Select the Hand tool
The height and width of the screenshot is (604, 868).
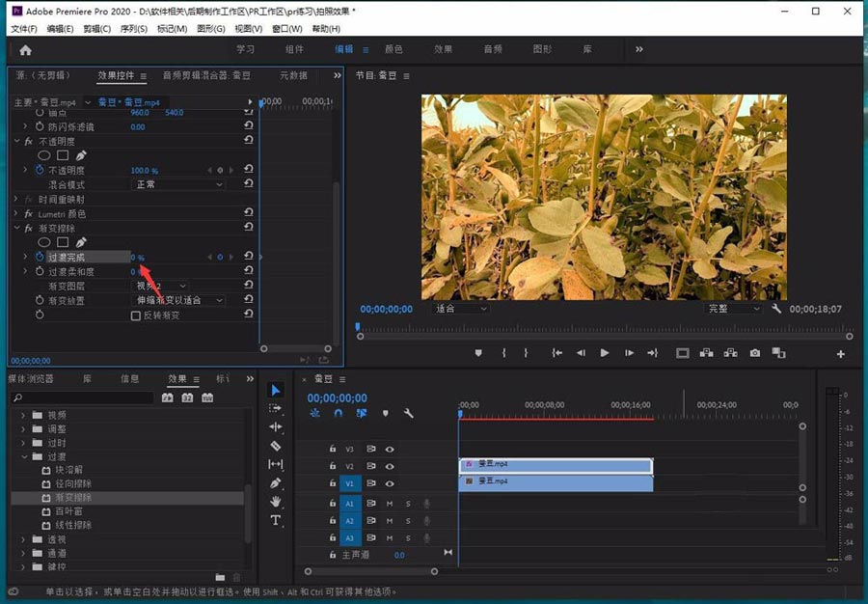[x=276, y=502]
